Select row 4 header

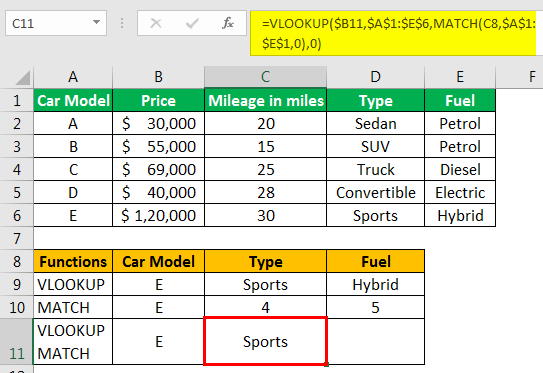coord(17,169)
